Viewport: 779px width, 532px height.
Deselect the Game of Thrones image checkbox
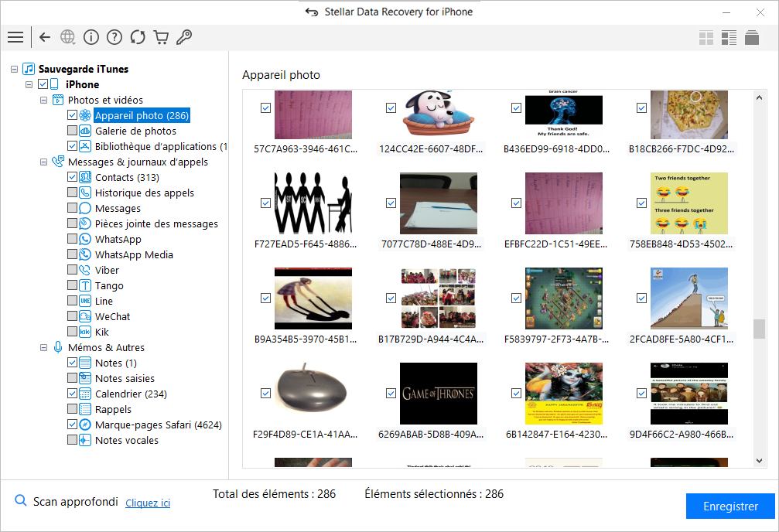(391, 394)
